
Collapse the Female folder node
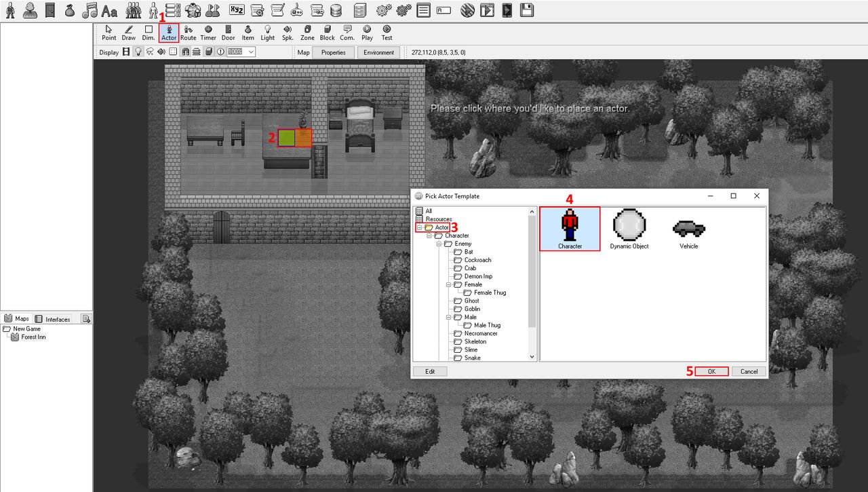point(448,284)
